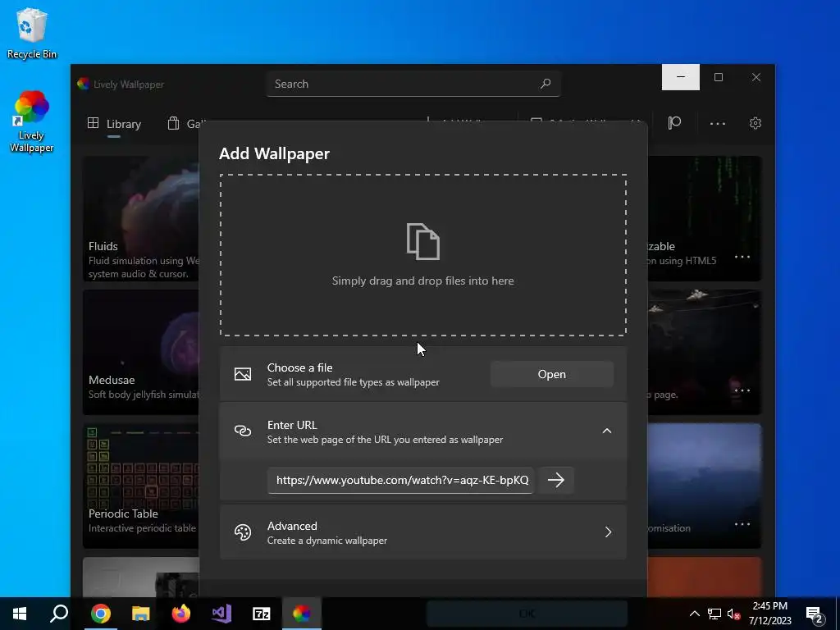Select Lively Wallpaper desktop shortcut

32,122
